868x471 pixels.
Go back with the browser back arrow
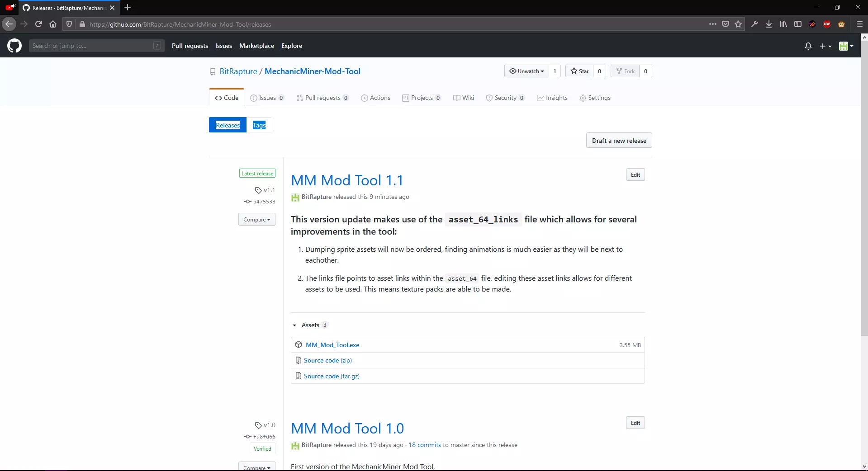click(9, 24)
